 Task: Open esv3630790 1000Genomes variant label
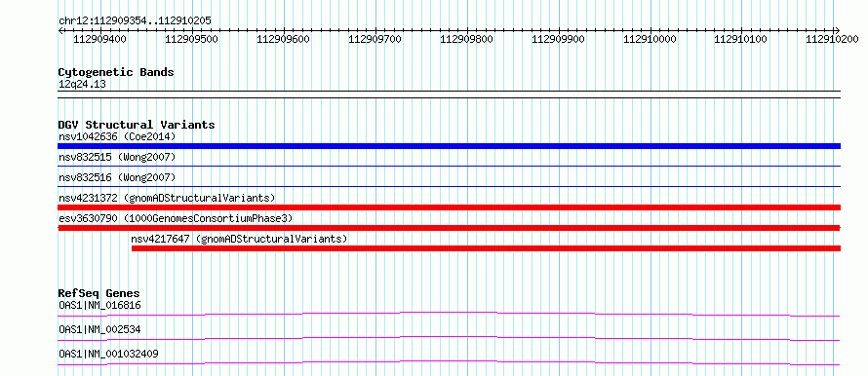[x=176, y=218]
